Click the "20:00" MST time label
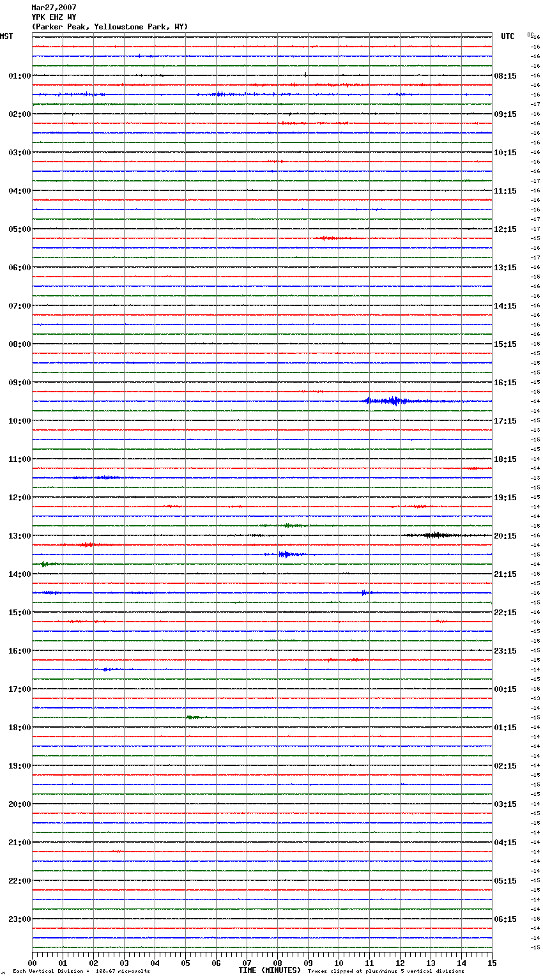This screenshot has width=543, height=980. pyautogui.click(x=20, y=804)
